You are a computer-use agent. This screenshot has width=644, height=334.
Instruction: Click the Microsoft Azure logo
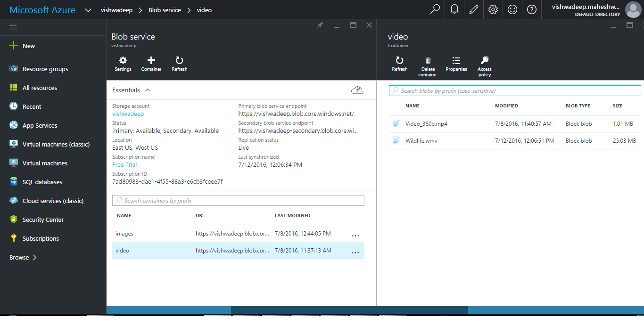tap(42, 10)
